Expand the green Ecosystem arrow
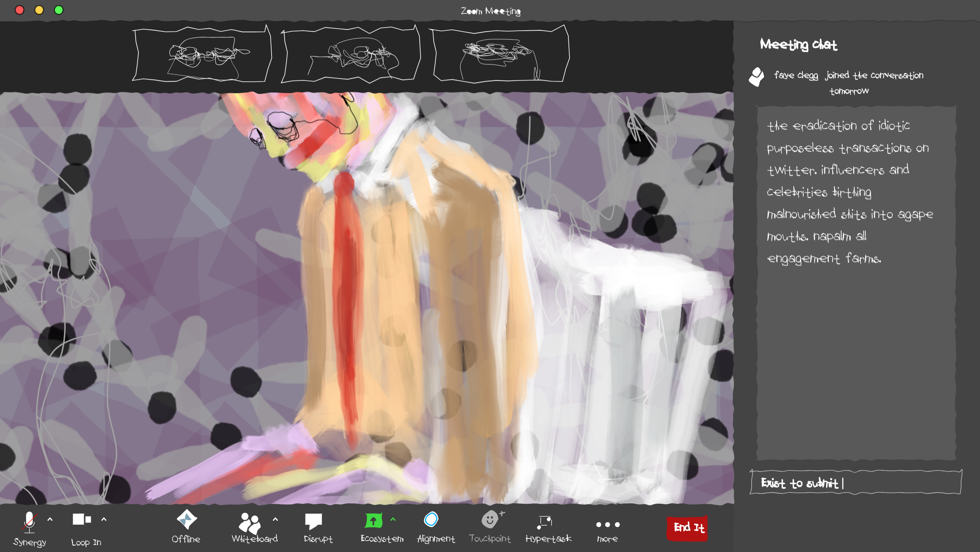This screenshot has height=552, width=980. pos(393,519)
